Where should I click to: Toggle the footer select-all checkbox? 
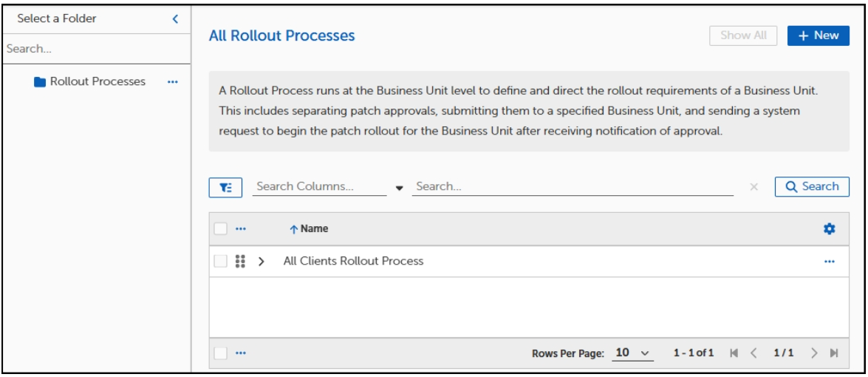[x=220, y=353]
